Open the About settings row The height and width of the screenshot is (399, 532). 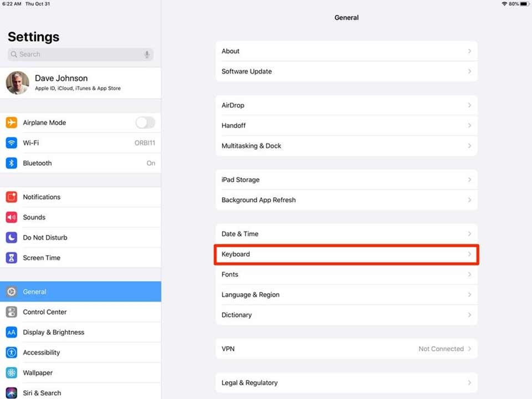click(346, 51)
